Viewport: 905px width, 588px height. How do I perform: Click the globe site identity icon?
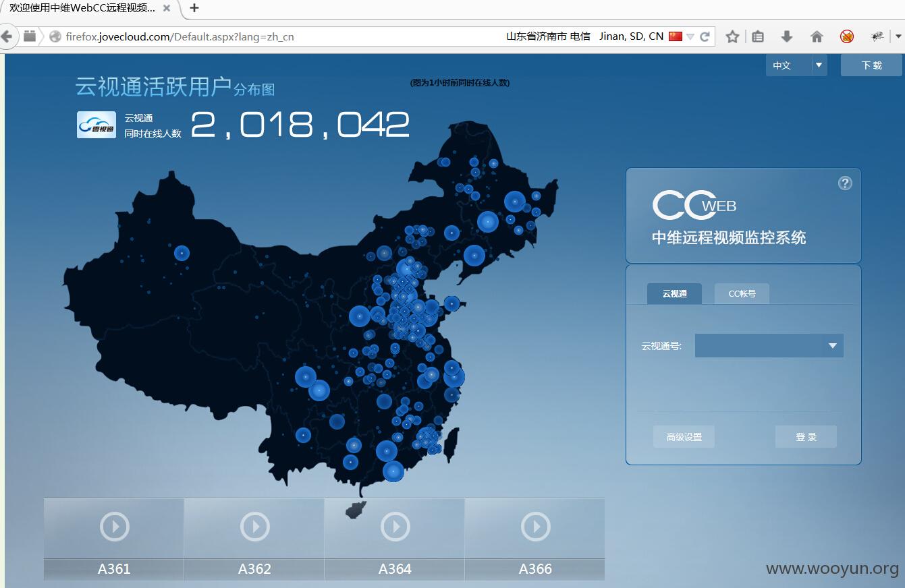coord(55,36)
